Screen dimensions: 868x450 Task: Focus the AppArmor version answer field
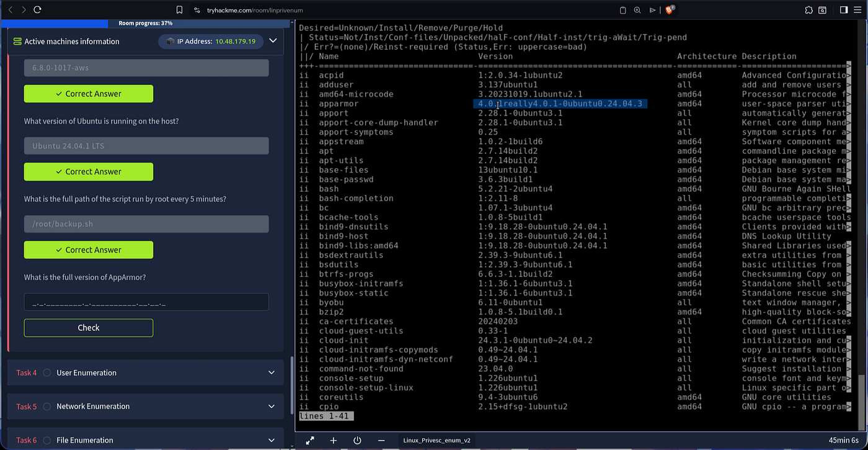pos(146,302)
